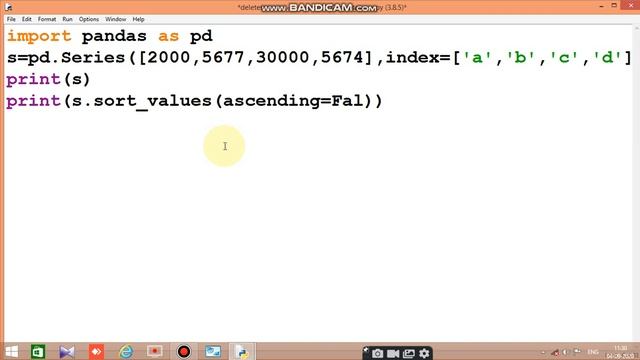Click on 's=pd.Series' text in line two
The image size is (640, 360).
tap(66, 57)
